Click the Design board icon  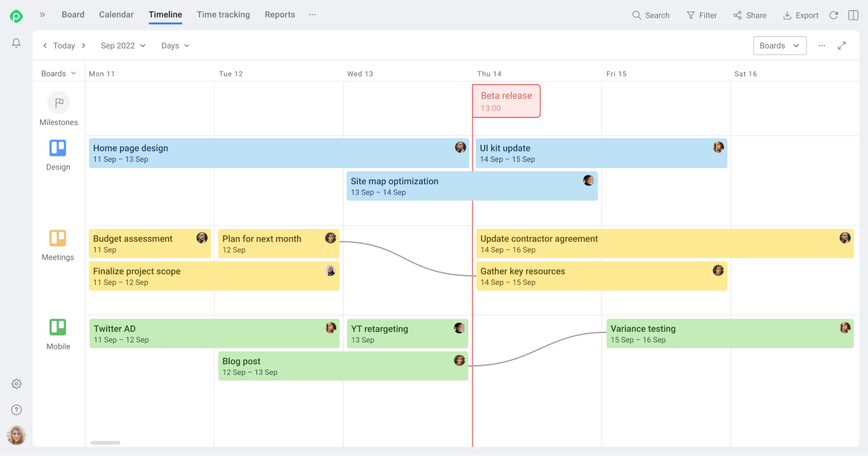[58, 148]
